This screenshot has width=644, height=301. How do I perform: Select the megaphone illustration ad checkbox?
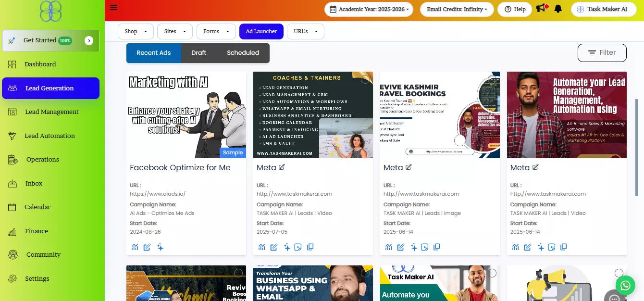click(619, 273)
